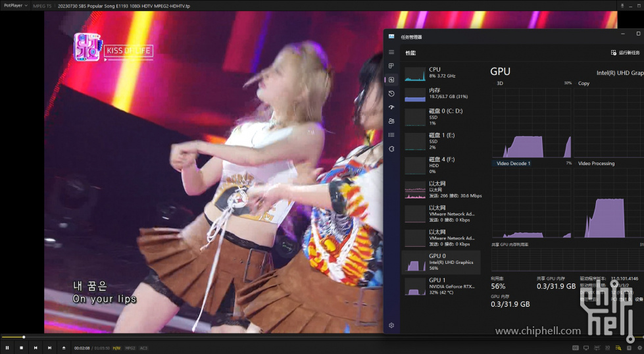The image size is (644, 354).
Task: Open PotPlayer preferences gear icon
Action: click(x=639, y=348)
